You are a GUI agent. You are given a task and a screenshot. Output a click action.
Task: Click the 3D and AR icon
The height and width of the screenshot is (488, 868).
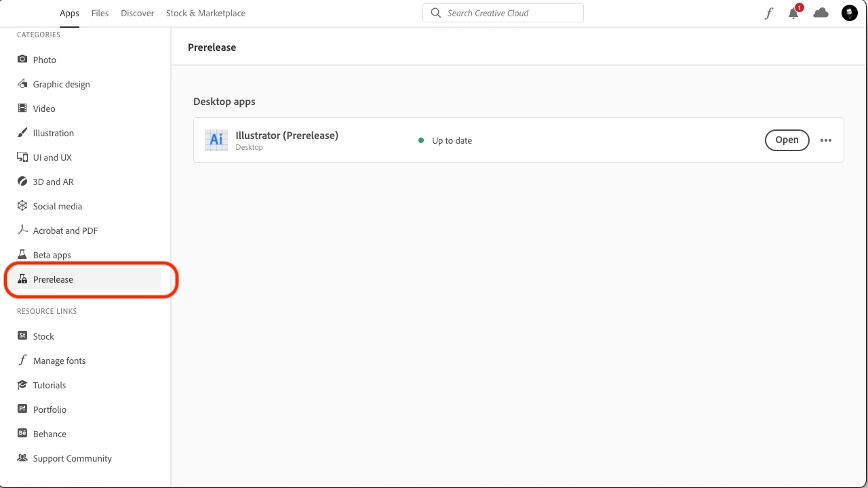[x=22, y=182]
